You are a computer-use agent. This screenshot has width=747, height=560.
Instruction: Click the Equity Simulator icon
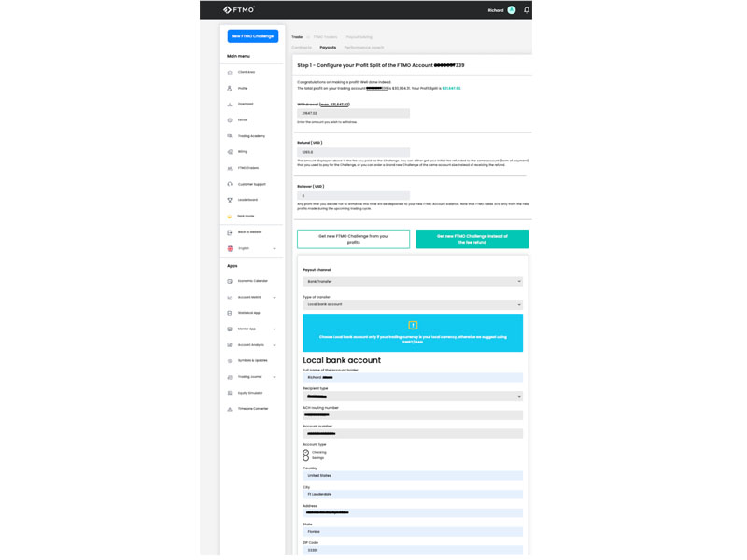(230, 393)
